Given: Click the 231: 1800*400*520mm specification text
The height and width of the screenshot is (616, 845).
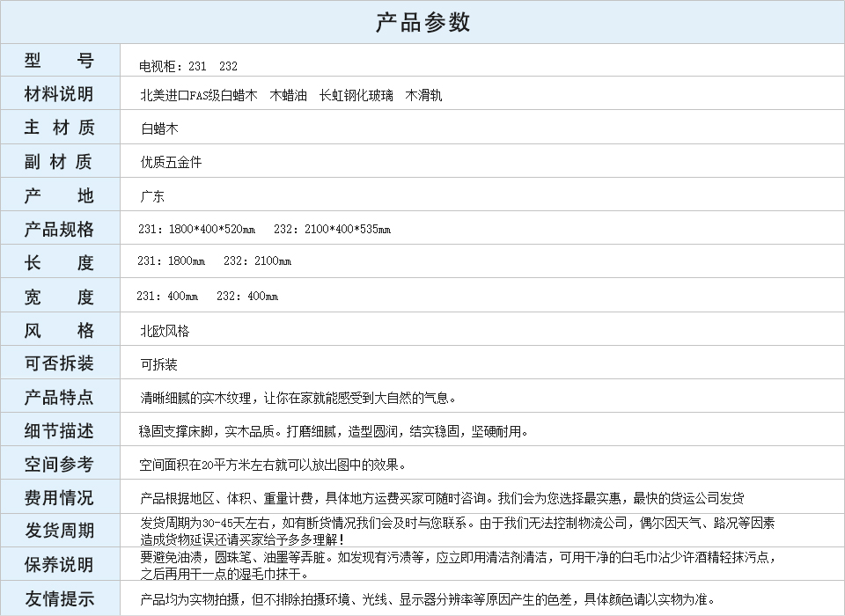Looking at the screenshot, I should pyautogui.click(x=196, y=230).
